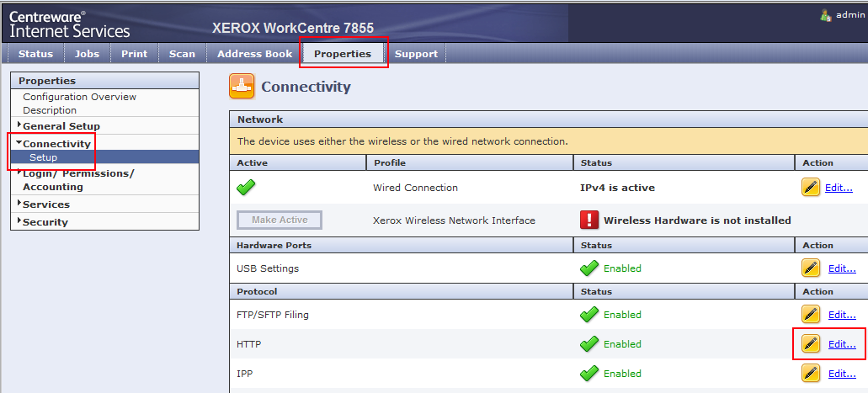Open the Address Book tab
Image resolution: width=868 pixels, height=393 pixels.
coord(254,54)
